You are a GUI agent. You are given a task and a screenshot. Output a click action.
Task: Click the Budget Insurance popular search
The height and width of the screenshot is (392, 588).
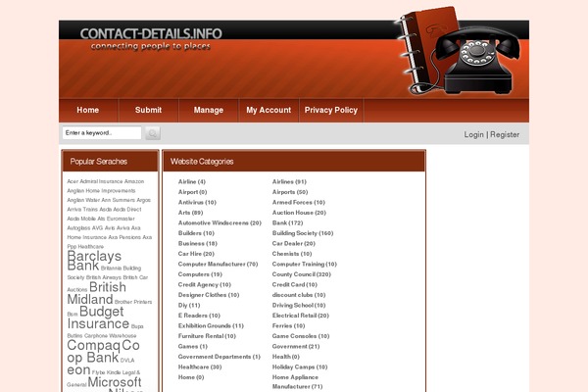tap(98, 318)
